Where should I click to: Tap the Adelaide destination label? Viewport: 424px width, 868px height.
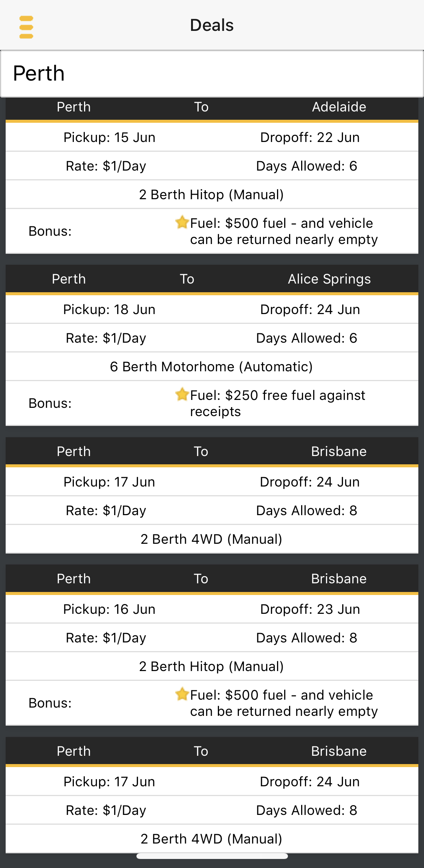[339, 107]
